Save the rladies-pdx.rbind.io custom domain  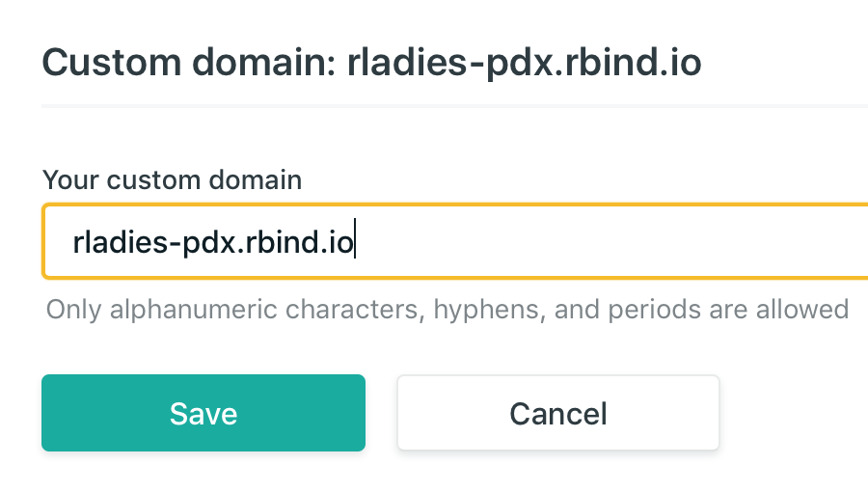[203, 413]
